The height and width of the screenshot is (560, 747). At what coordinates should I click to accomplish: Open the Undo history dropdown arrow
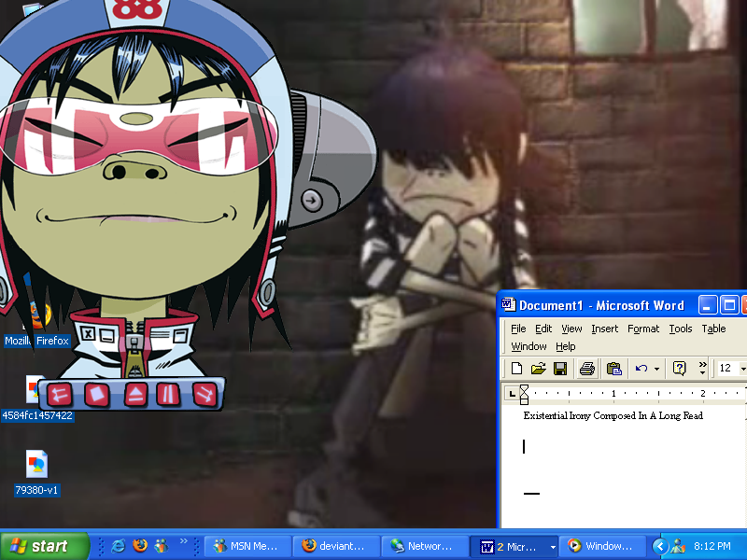[656, 369]
